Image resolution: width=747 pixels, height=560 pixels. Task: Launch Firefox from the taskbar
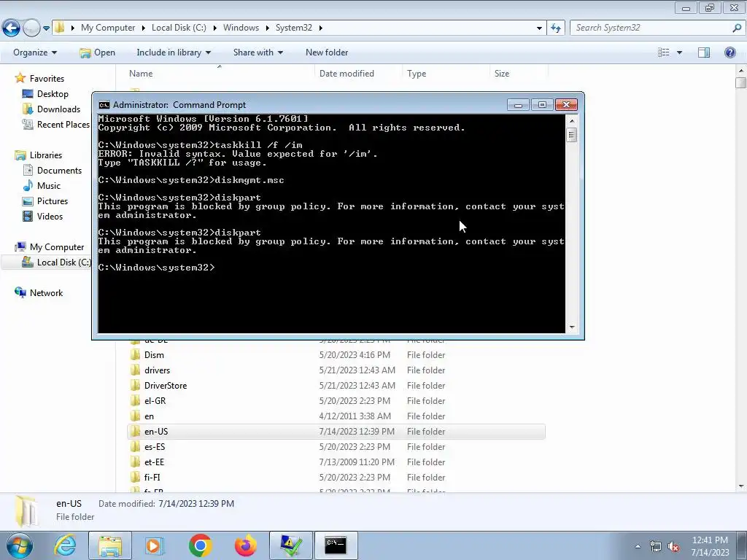click(245, 545)
